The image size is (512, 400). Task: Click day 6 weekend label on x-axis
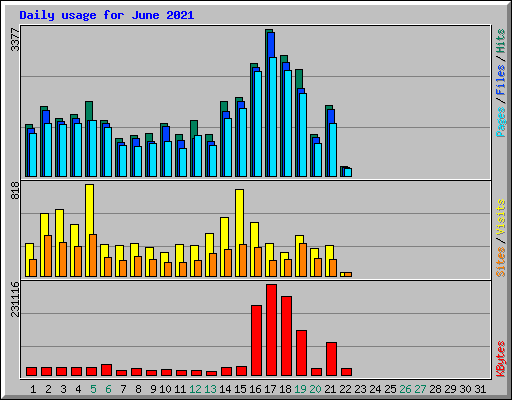click(108, 389)
